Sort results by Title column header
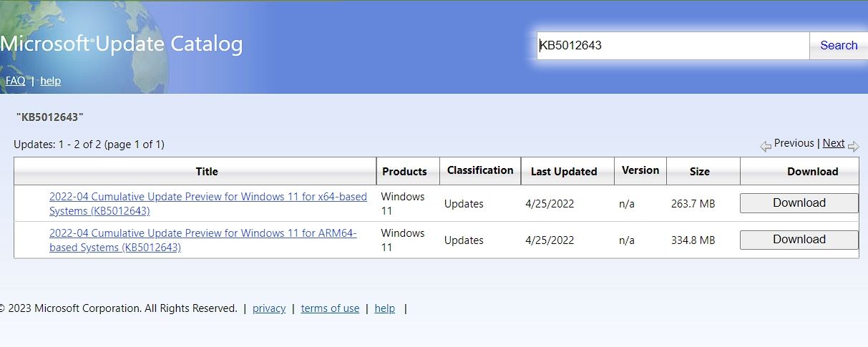 (207, 172)
